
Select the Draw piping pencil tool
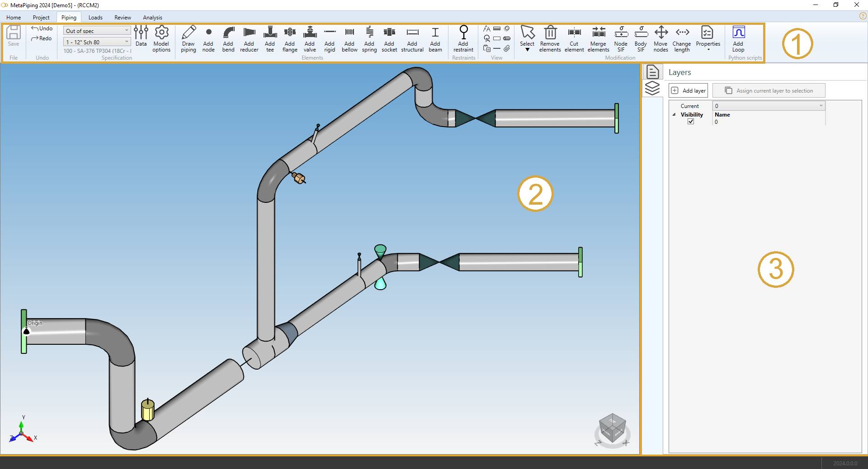click(189, 39)
